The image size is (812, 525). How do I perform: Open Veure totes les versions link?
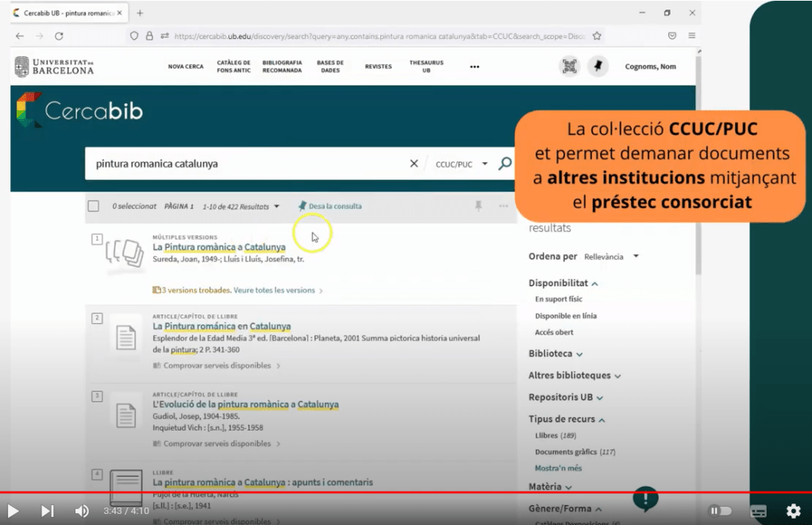tap(274, 291)
